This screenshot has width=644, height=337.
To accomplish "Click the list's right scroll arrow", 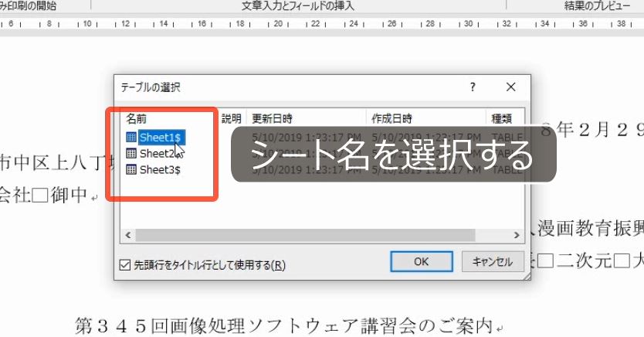I will (x=517, y=235).
